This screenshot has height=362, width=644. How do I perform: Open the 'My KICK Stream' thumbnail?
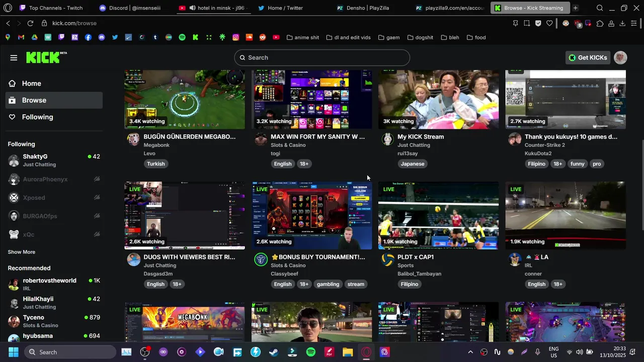tap(438, 100)
